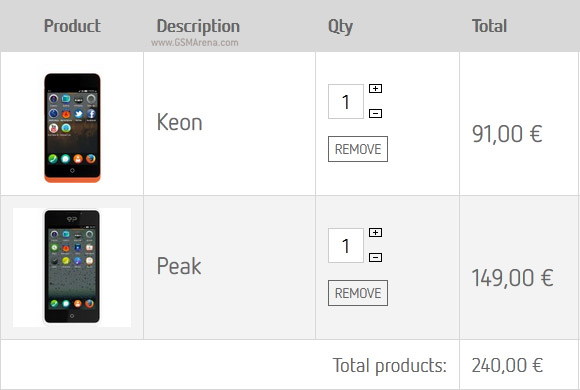The height and width of the screenshot is (390, 580).
Task: Click the Qty column header
Action: pyautogui.click(x=340, y=27)
